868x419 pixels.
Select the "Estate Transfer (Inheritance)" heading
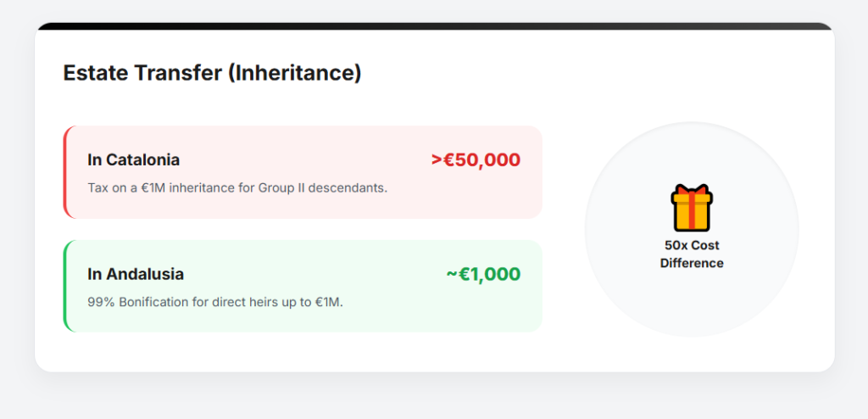point(212,73)
